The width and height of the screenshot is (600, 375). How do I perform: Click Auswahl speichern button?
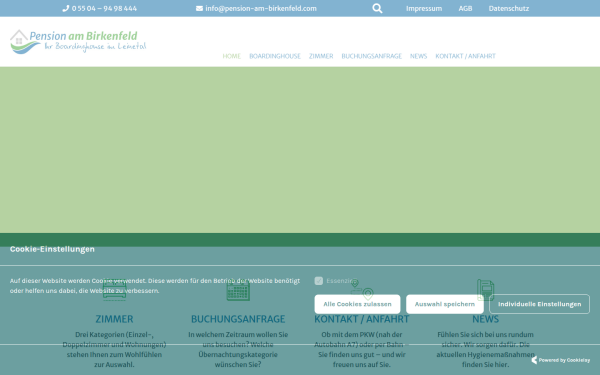(x=445, y=304)
